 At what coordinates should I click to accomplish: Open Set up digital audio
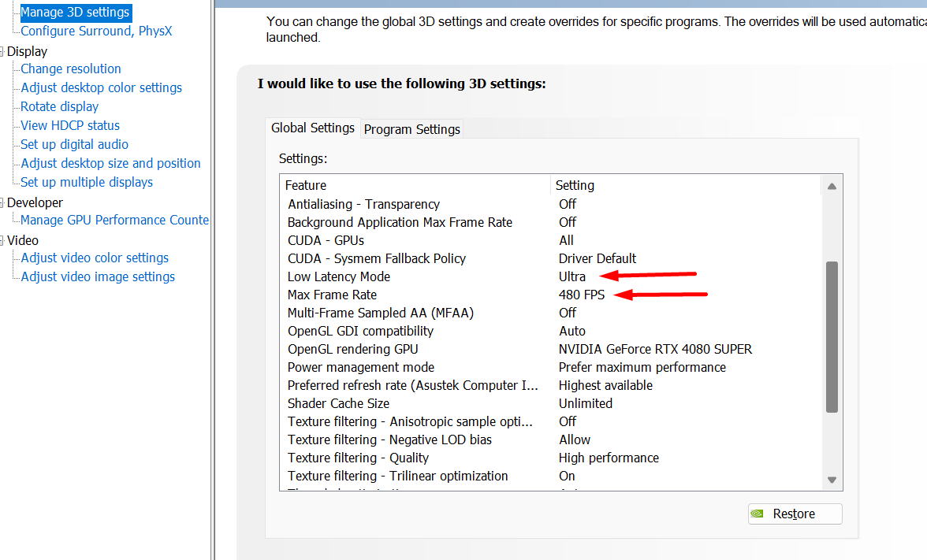[74, 145]
